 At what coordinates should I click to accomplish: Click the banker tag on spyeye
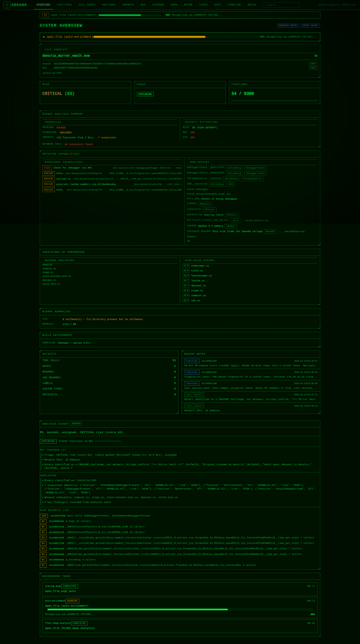pos(231,226)
